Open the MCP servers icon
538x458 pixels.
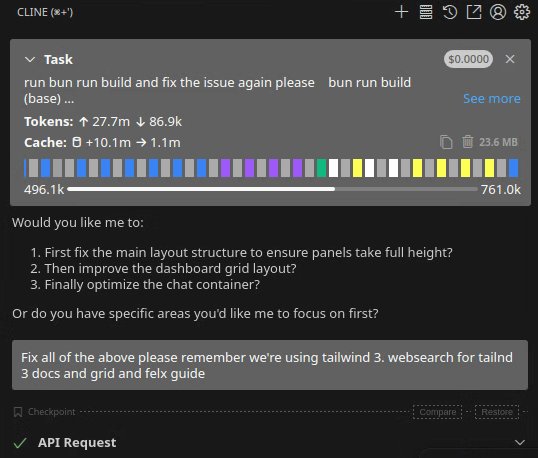426,12
